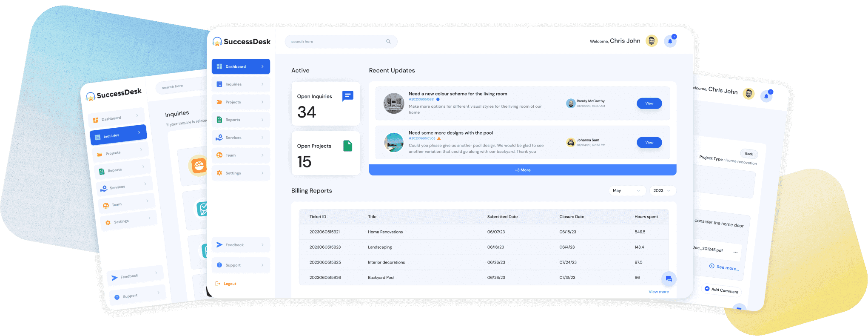Click Chris John's profile avatar
The height and width of the screenshot is (336, 868).
click(x=651, y=41)
